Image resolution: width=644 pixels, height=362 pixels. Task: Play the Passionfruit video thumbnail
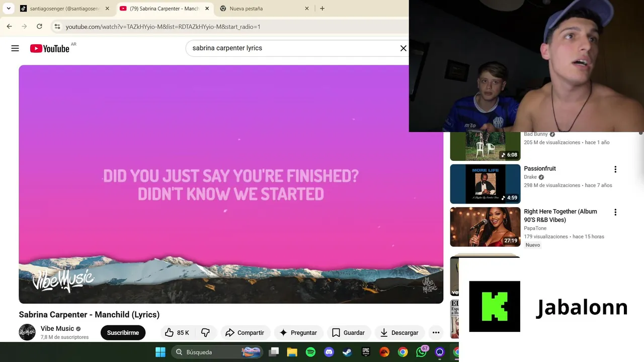click(485, 184)
